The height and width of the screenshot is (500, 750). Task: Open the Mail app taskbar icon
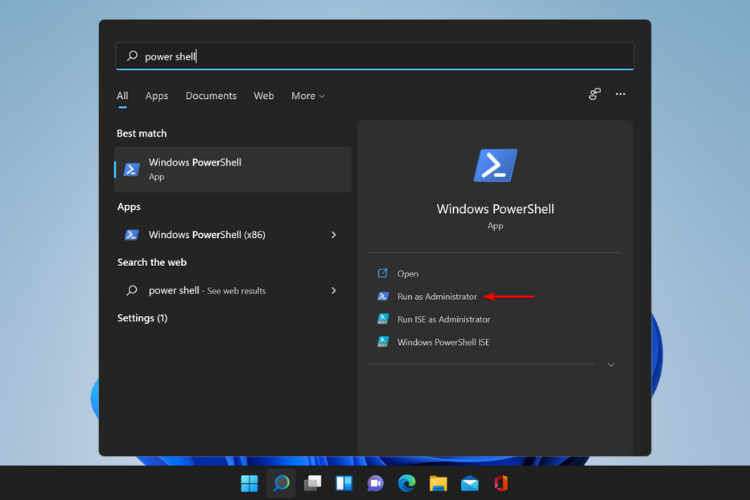pyautogui.click(x=469, y=484)
